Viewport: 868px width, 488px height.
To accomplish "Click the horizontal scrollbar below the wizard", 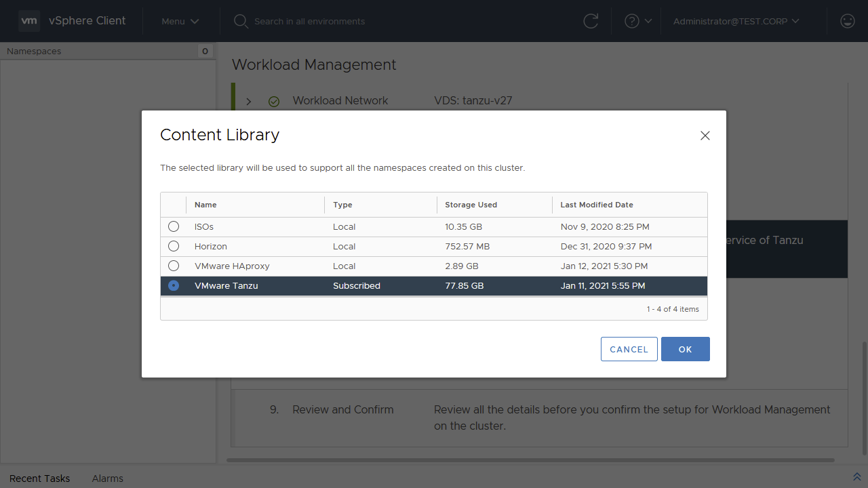I will (530, 460).
